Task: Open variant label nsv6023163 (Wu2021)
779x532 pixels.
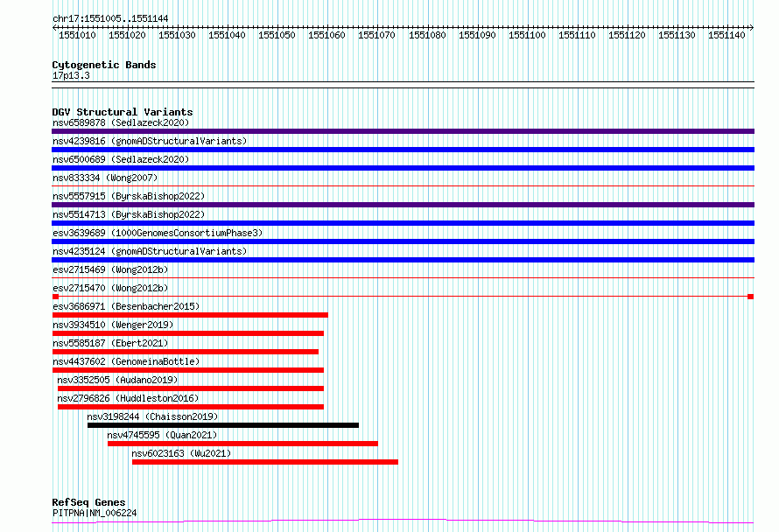Action: click(x=181, y=453)
